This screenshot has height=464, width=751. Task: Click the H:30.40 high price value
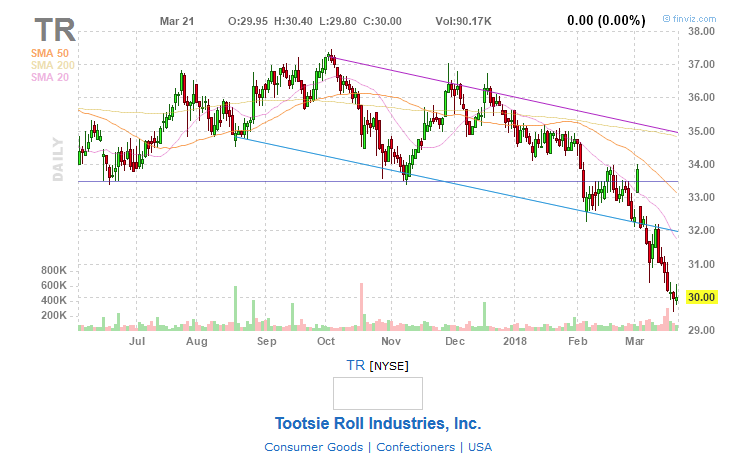293,21
